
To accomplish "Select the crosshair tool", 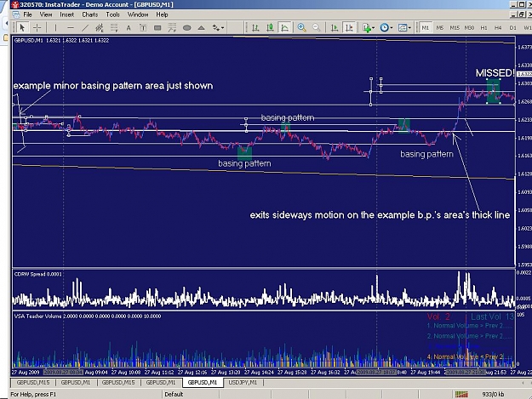I will point(37,27).
